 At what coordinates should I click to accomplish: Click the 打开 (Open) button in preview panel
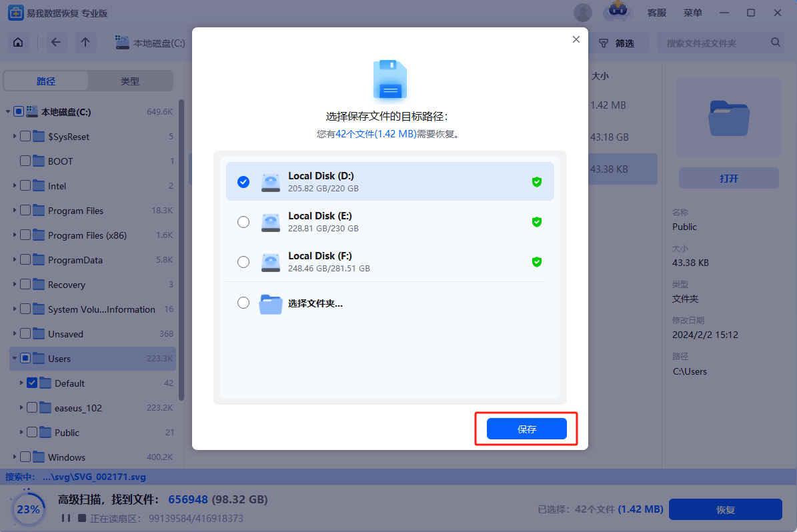point(728,179)
